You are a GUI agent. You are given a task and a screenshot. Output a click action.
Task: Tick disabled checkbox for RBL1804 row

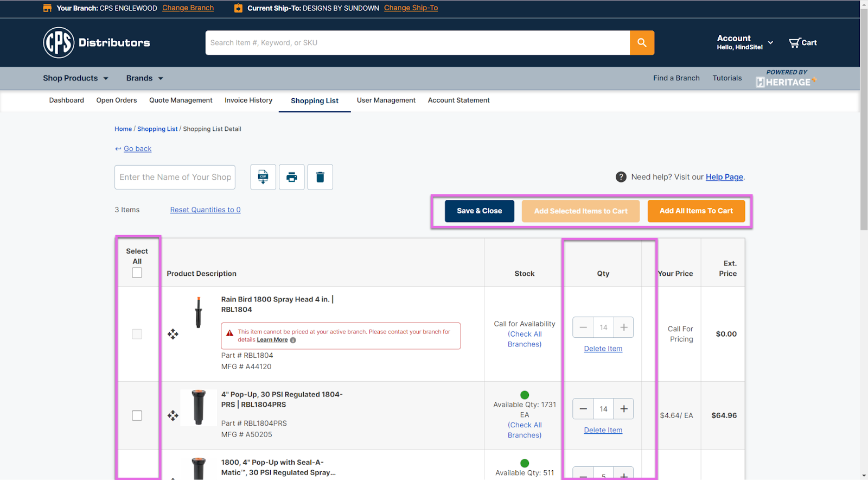(x=137, y=334)
